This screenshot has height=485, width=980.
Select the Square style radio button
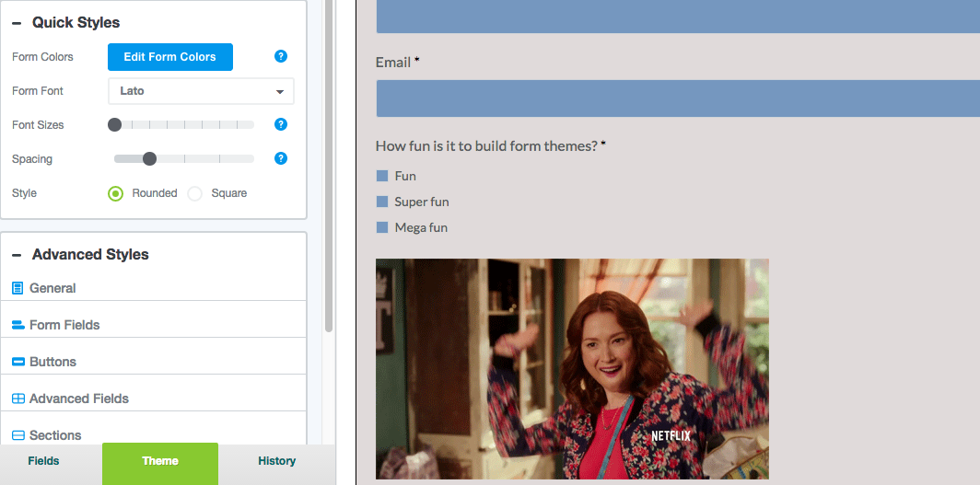tap(195, 193)
